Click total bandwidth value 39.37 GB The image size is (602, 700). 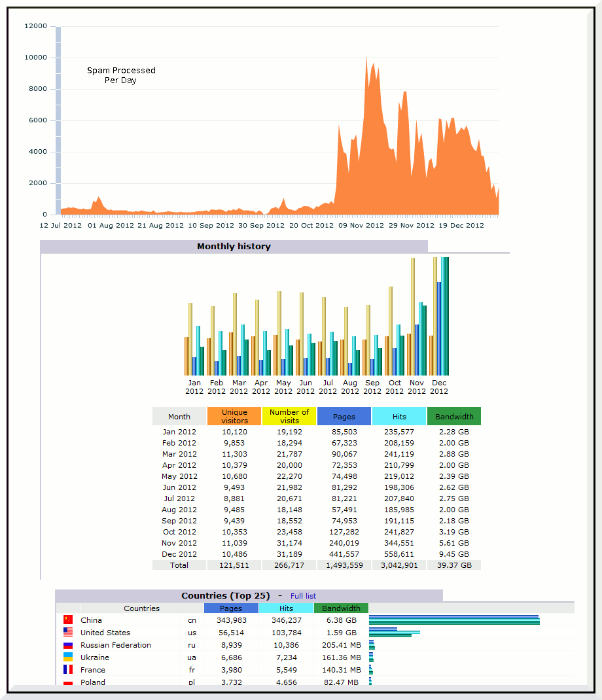tap(454, 565)
